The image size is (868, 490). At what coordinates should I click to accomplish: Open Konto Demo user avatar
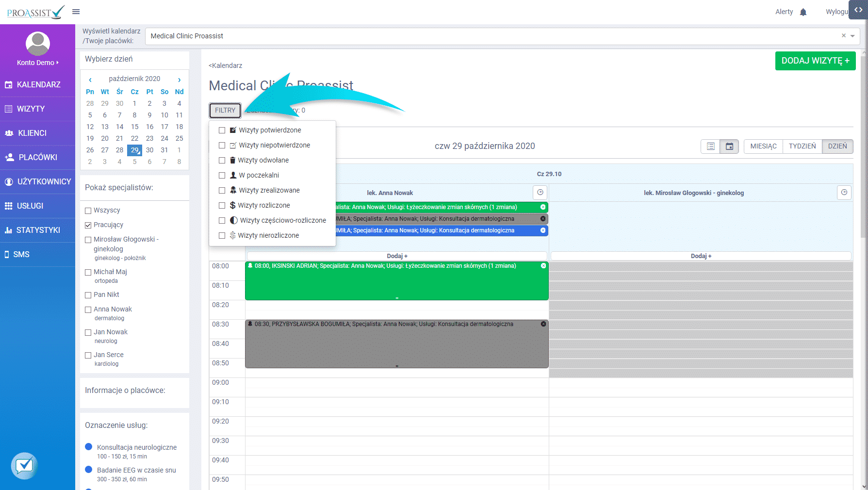point(37,44)
